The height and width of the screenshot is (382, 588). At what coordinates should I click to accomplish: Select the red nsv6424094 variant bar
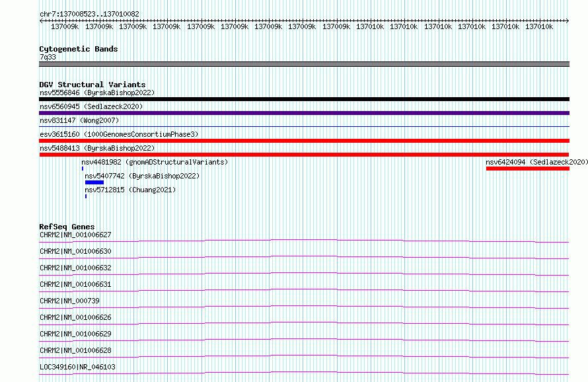coord(528,169)
